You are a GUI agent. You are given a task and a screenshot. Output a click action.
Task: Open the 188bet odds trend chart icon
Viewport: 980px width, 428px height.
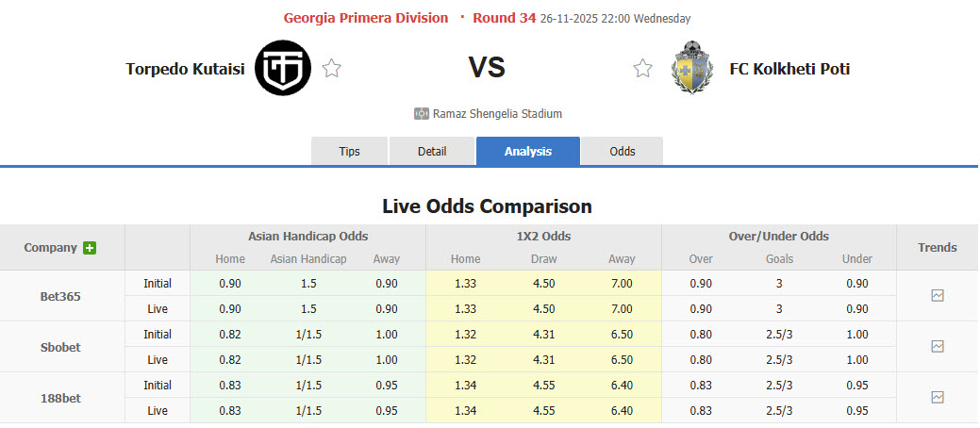pyautogui.click(x=938, y=397)
